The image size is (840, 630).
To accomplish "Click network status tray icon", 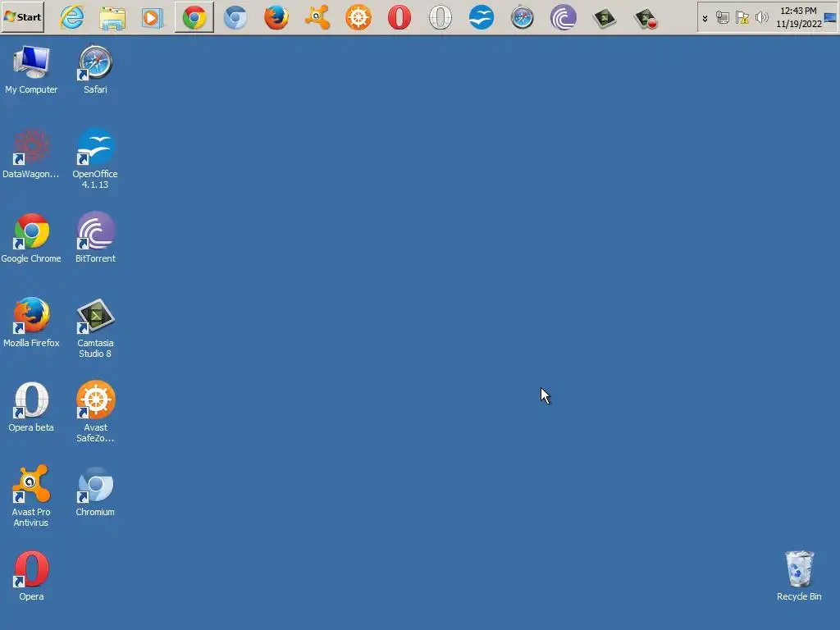I will (x=722, y=18).
